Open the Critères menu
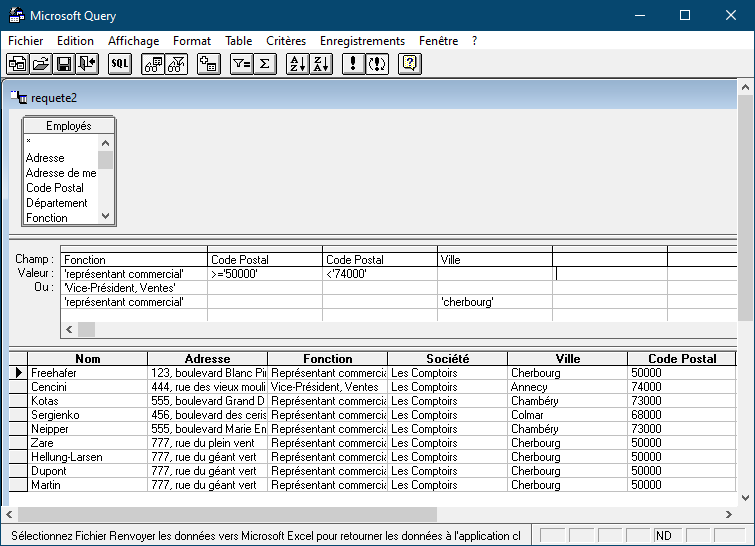Screen dimensions: 755x546 click(x=286, y=41)
